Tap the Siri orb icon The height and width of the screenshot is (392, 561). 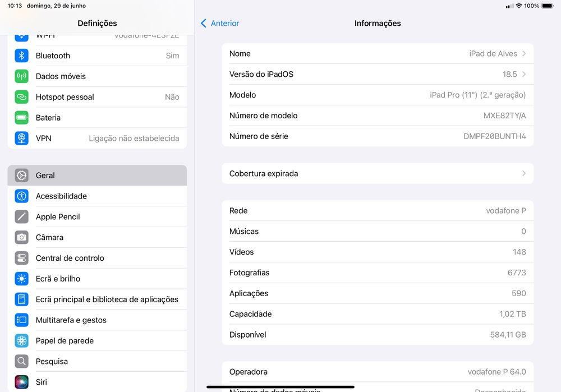tap(21, 382)
